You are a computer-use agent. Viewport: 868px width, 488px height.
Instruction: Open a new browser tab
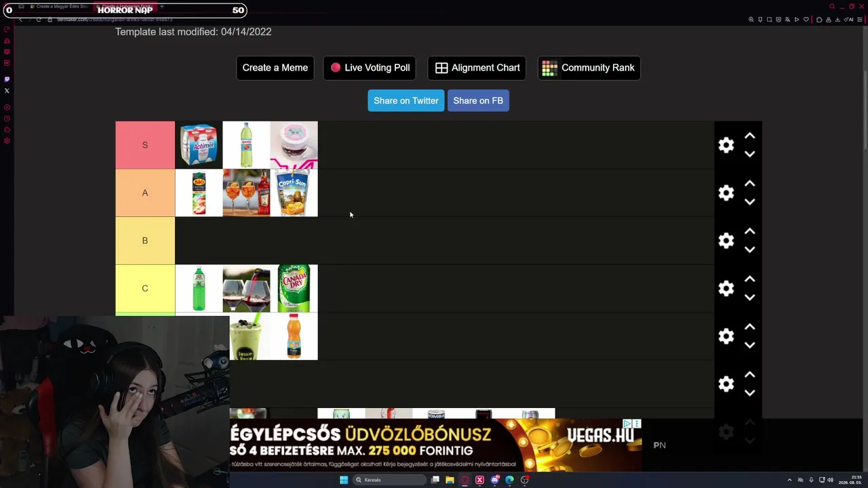pos(162,7)
